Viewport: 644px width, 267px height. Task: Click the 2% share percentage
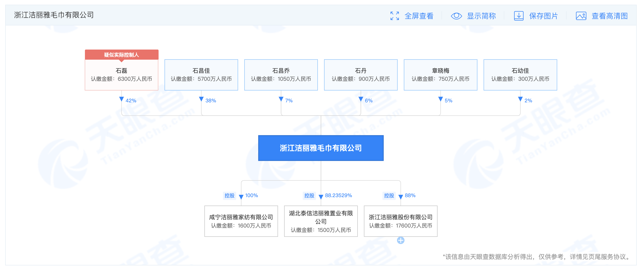(x=528, y=101)
